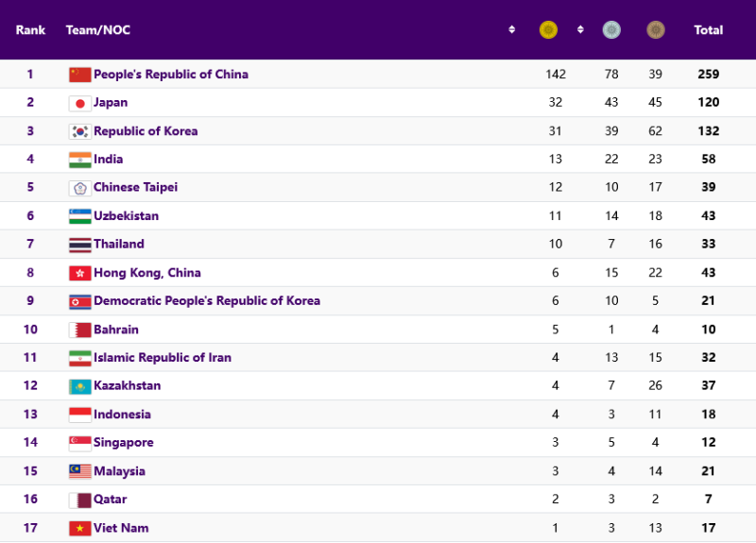Click the DPR Korea flag icon
756x543 pixels.
click(x=80, y=301)
